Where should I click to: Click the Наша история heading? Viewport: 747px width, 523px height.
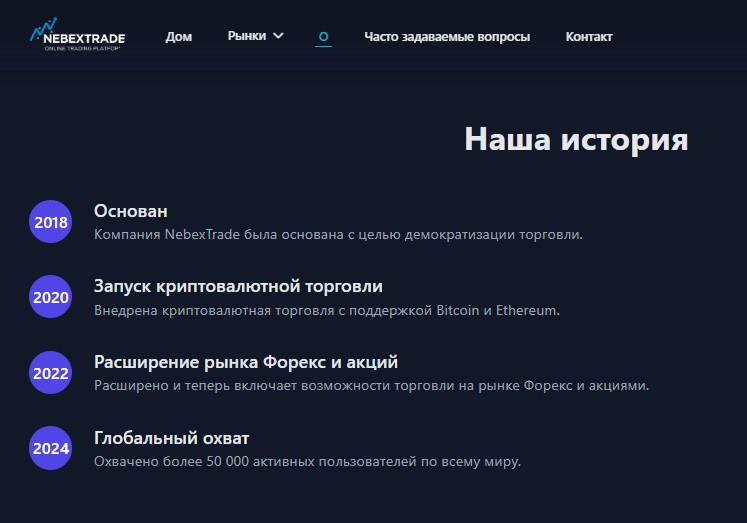point(576,140)
